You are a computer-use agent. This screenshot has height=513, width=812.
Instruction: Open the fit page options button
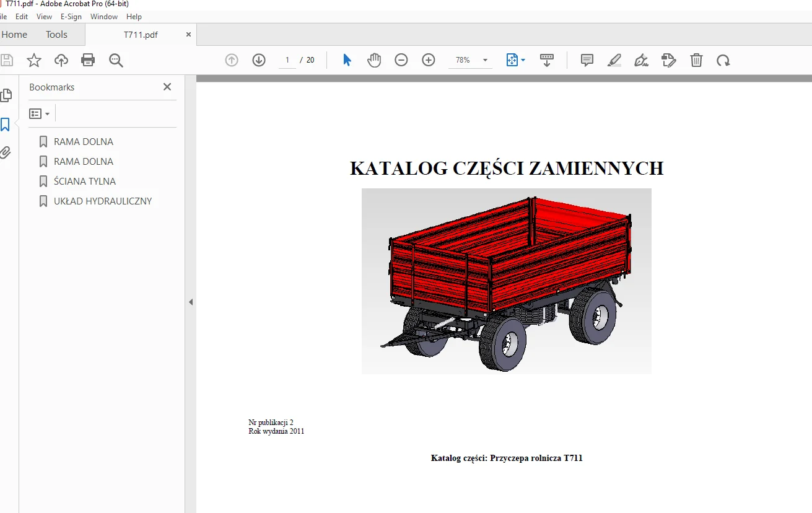[515, 60]
